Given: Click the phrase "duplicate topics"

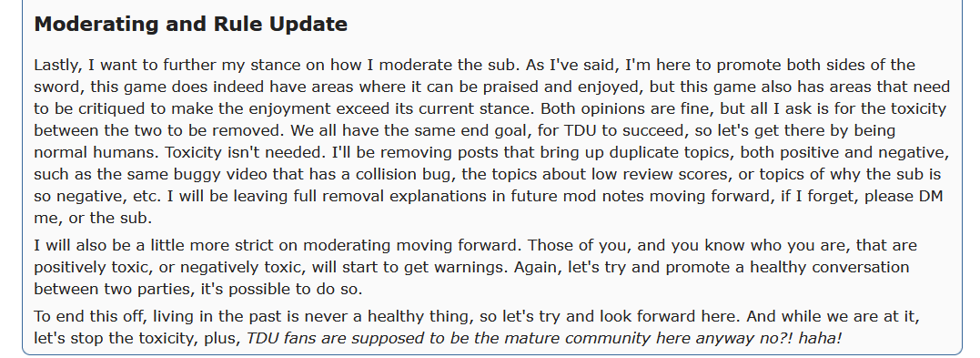Looking at the screenshot, I should [672, 153].
